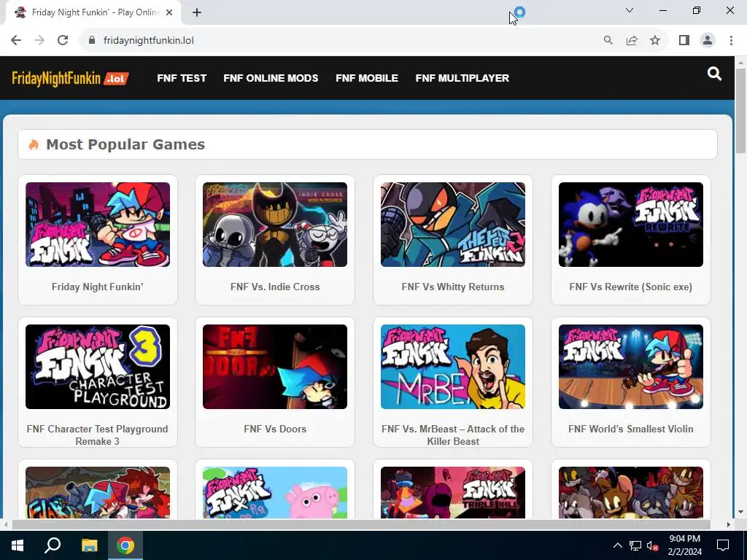Click the share page icon
This screenshot has width=747, height=560.
tap(632, 41)
